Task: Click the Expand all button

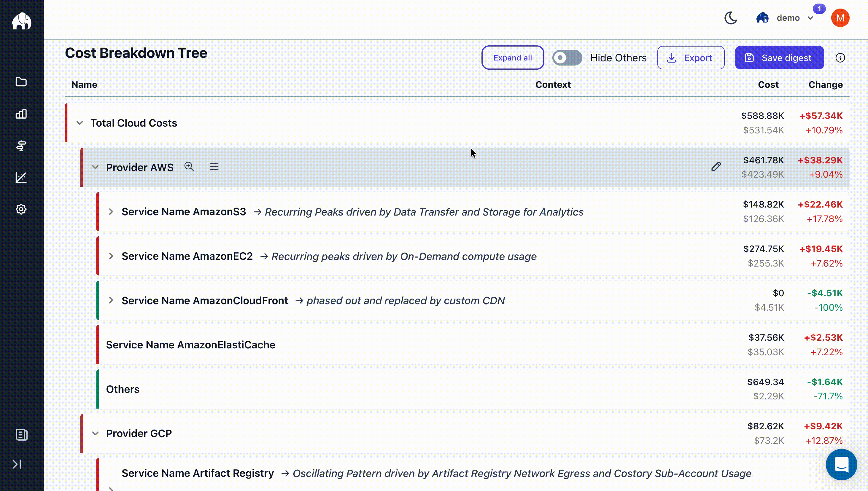Action: [x=512, y=58]
